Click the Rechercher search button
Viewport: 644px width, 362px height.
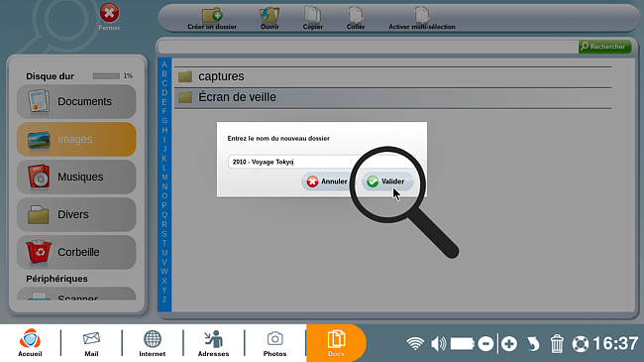tap(604, 47)
